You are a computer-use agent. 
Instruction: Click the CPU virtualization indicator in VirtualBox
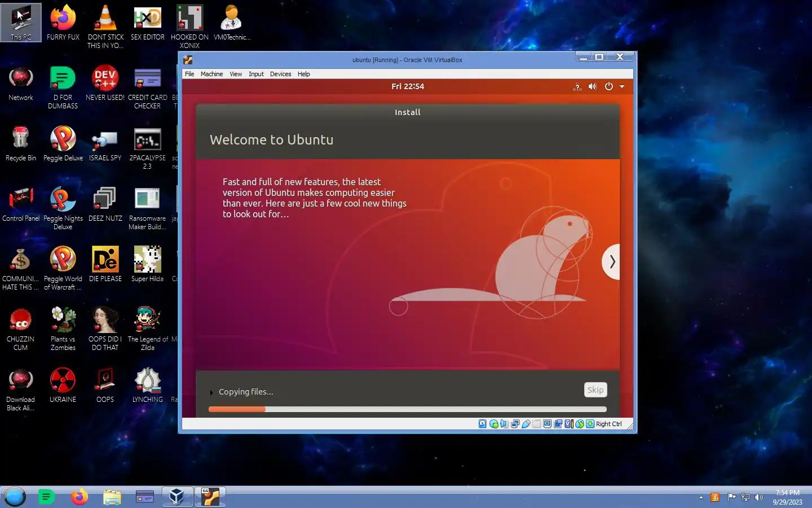568,424
